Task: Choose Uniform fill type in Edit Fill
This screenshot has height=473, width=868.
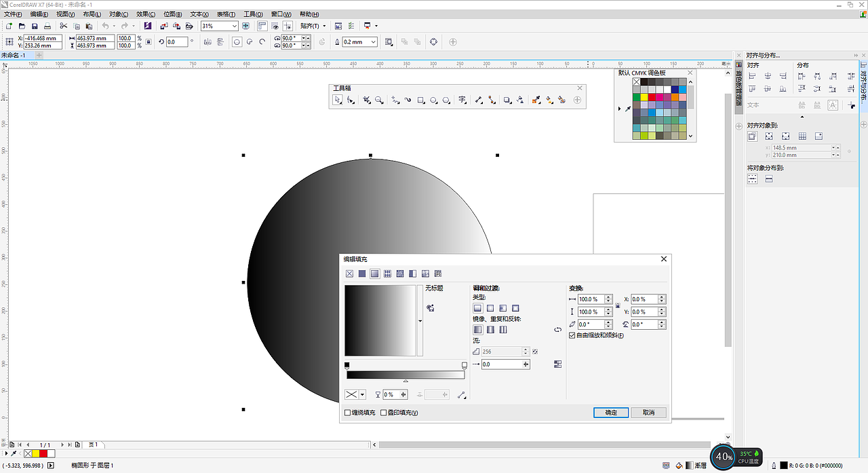Action: [x=362, y=273]
